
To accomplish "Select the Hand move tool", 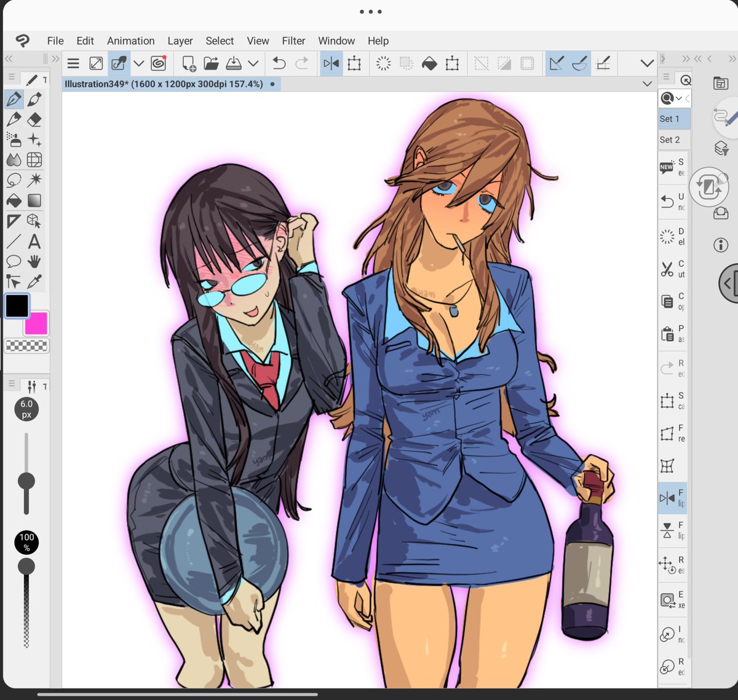I will pos(34,261).
